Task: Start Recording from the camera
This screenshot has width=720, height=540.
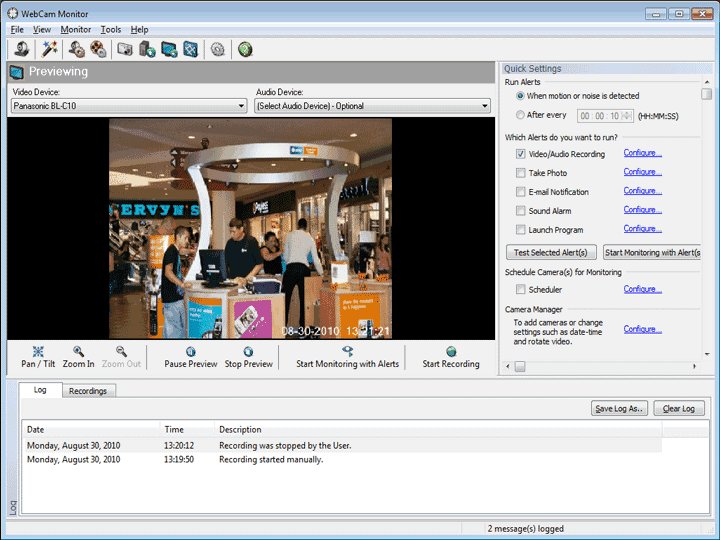Action: pos(450,357)
